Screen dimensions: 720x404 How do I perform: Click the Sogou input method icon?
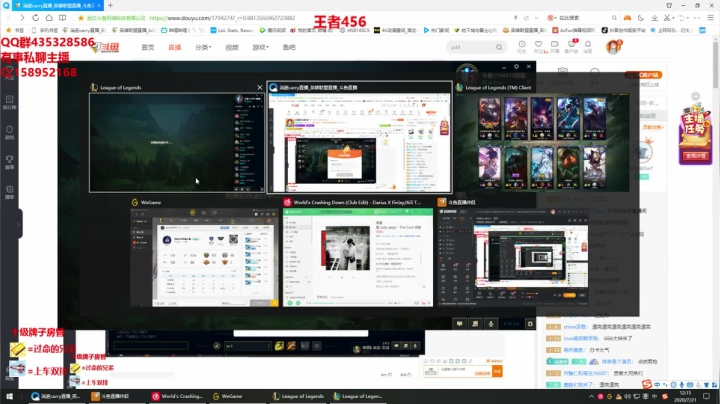(647, 384)
